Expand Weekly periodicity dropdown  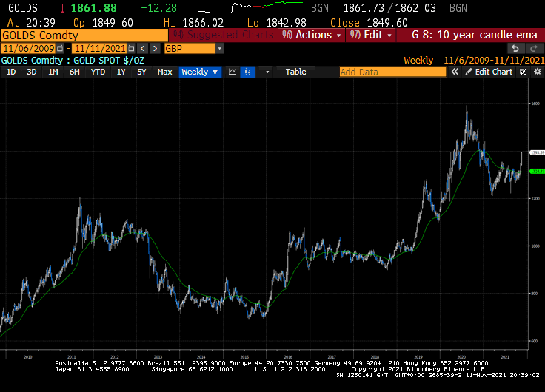coord(200,72)
